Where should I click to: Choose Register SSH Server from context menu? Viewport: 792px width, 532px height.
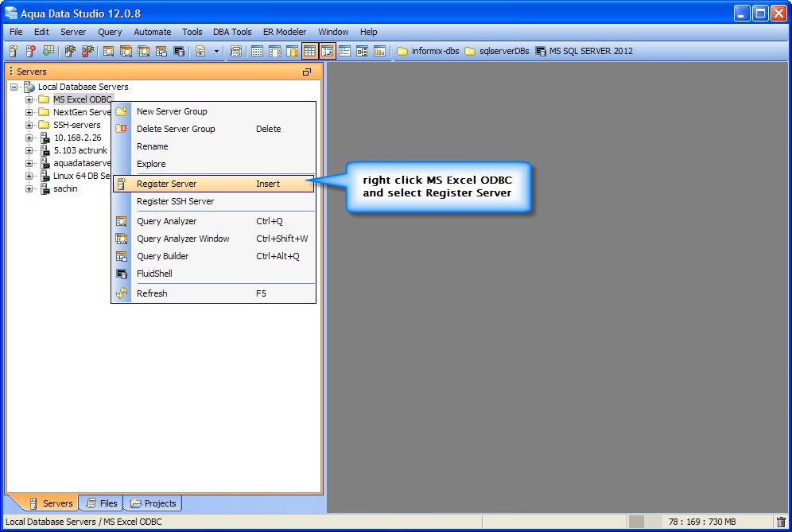214,201
